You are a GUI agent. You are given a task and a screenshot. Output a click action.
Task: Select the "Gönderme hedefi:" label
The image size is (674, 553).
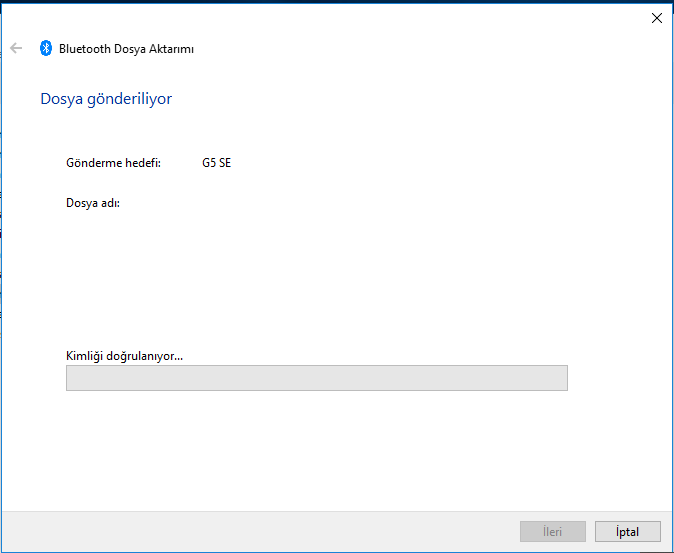pos(113,163)
